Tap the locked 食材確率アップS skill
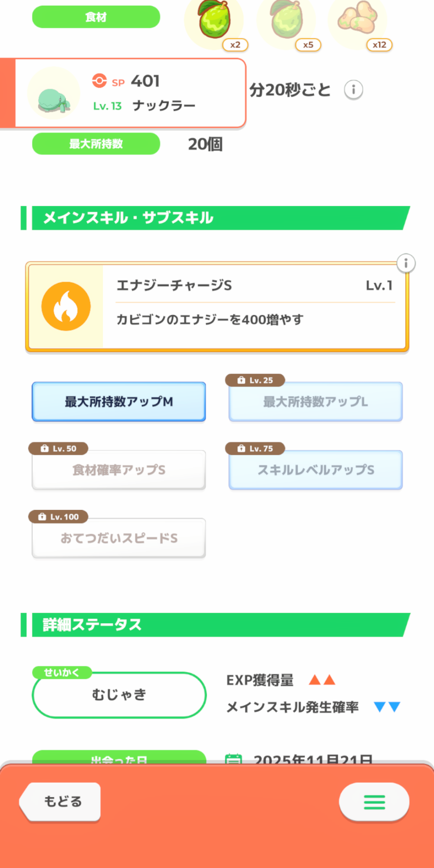This screenshot has height=868, width=434. point(119,470)
